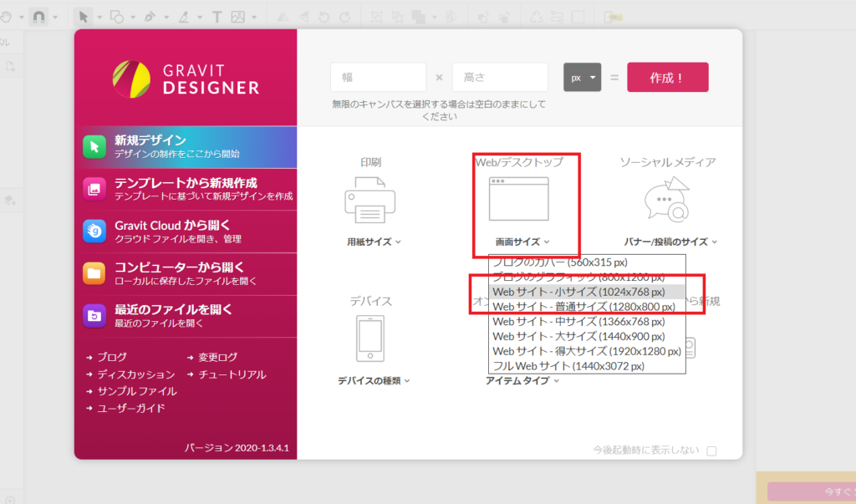Select 最近のファイルを開く in sidebar

coord(186,316)
